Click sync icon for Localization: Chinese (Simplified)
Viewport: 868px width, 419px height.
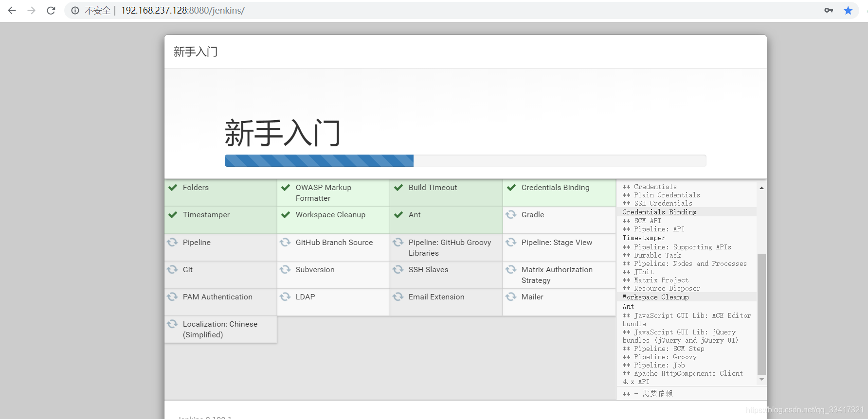(x=172, y=324)
